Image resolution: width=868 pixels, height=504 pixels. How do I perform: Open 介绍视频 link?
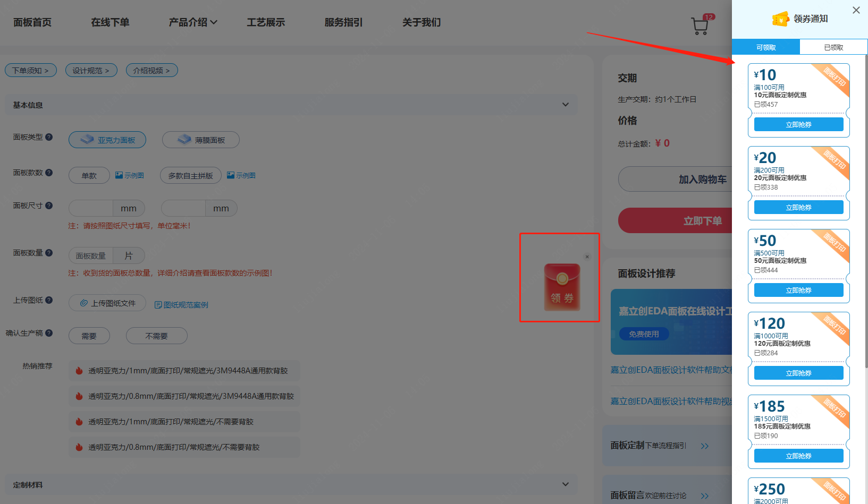pos(152,70)
